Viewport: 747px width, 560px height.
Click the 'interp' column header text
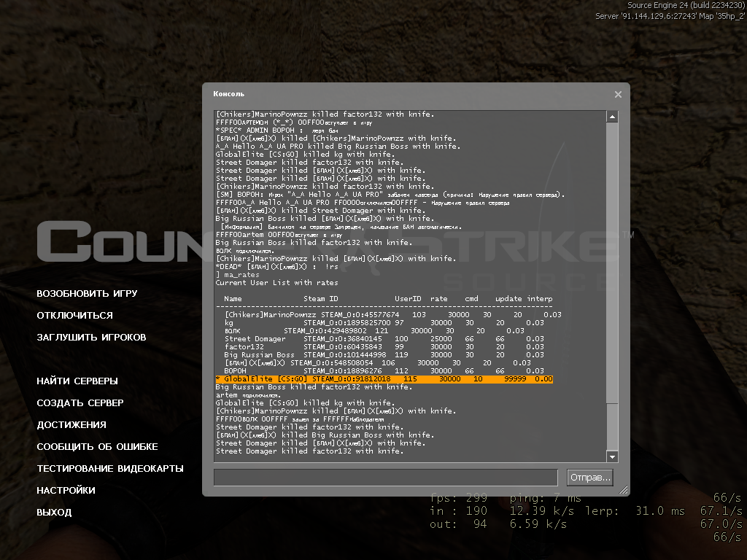[x=540, y=298]
